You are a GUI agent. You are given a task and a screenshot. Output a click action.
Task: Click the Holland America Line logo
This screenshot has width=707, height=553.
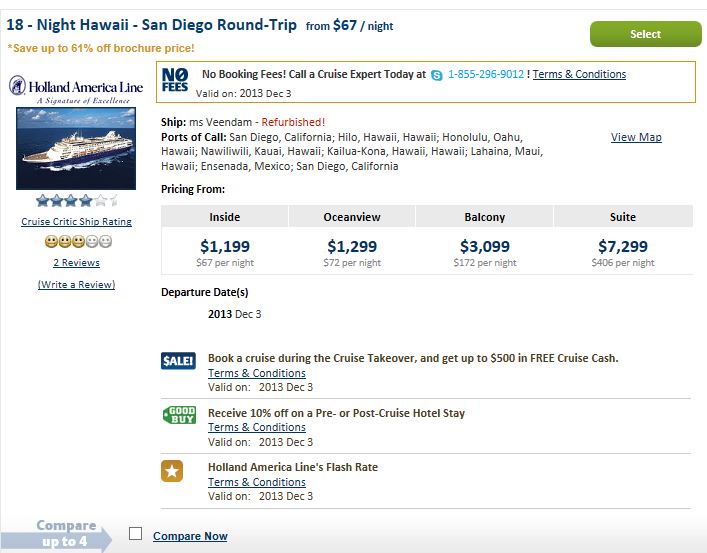point(76,89)
